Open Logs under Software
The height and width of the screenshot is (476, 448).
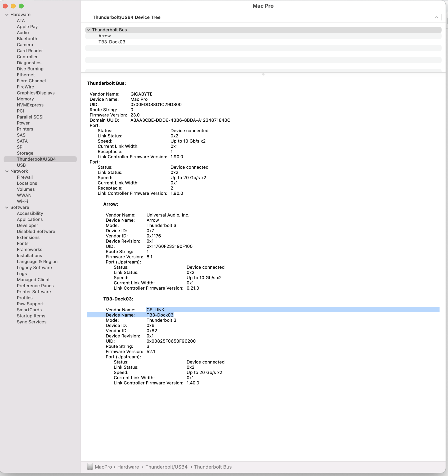(x=22, y=274)
